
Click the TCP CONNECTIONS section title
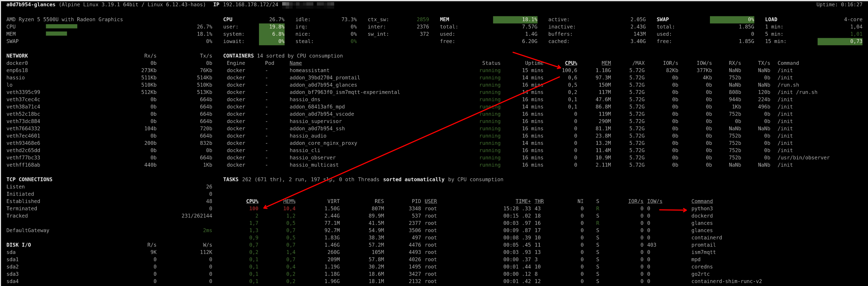[x=29, y=179]
